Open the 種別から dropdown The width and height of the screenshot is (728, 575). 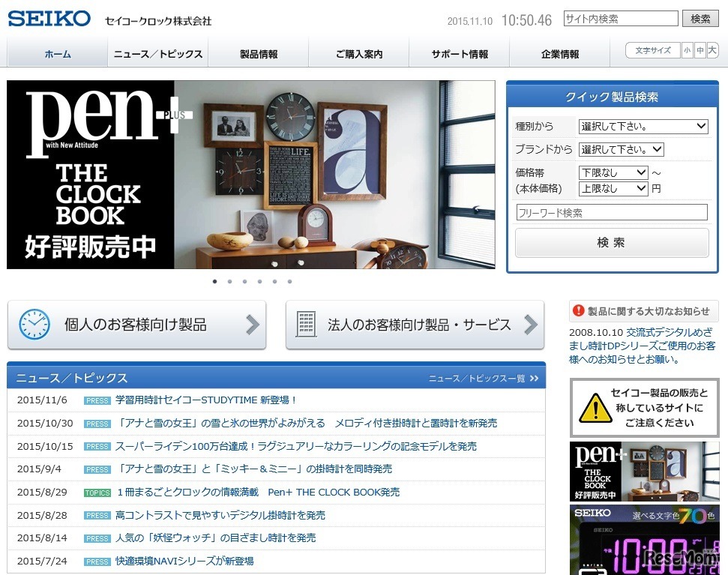click(x=643, y=126)
